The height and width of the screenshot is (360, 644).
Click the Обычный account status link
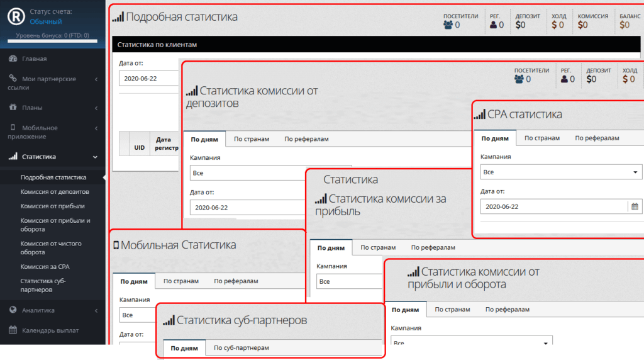coord(45,21)
